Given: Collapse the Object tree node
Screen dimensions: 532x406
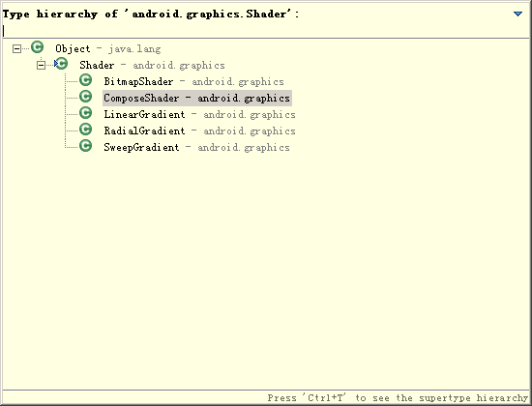Looking at the screenshot, I should [16, 49].
